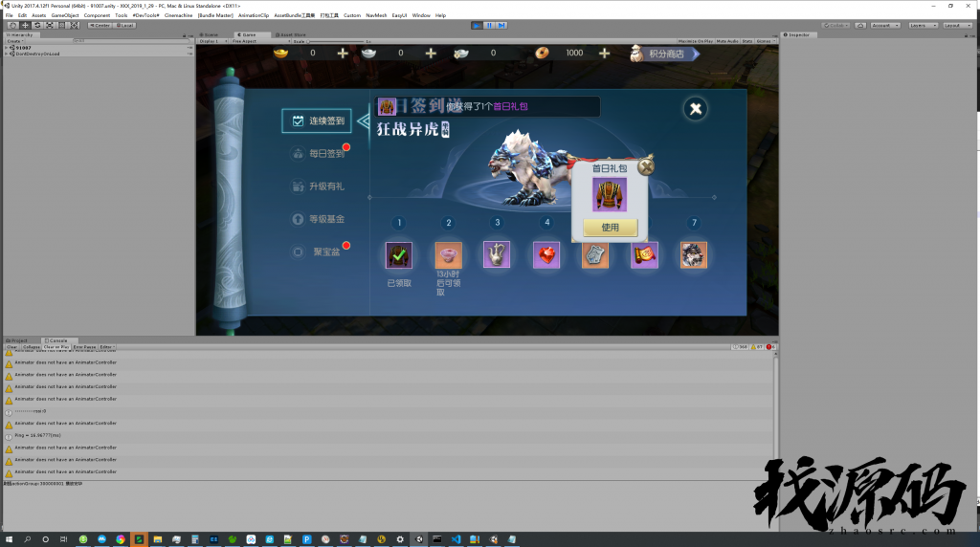Open the Layers dropdown
This screenshot has width=980, height=547.
(x=924, y=25)
